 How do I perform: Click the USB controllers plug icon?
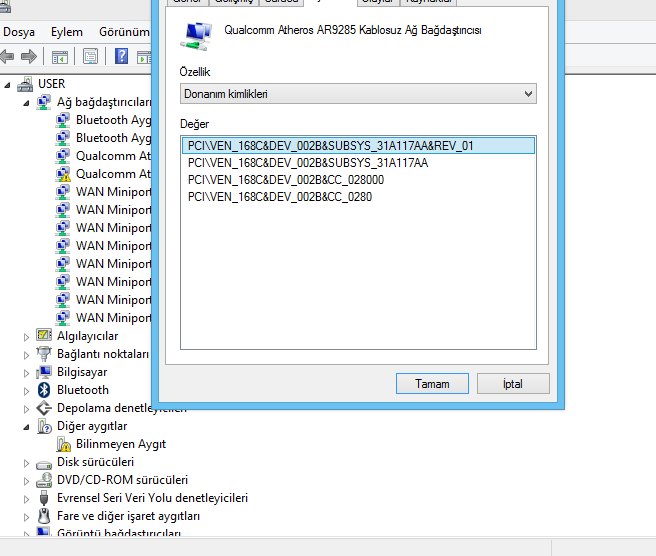[44, 498]
